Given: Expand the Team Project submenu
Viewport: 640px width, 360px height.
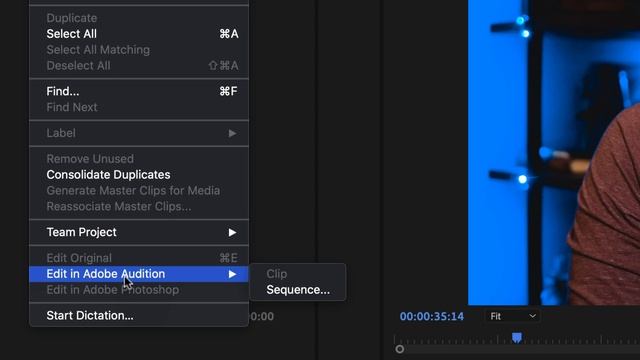Looking at the screenshot, I should 139,232.
